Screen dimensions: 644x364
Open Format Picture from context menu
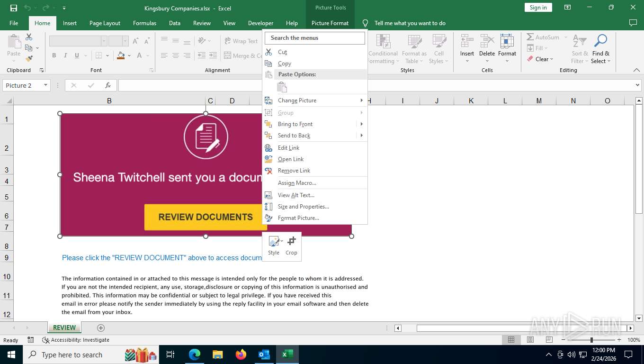[x=315, y=218]
